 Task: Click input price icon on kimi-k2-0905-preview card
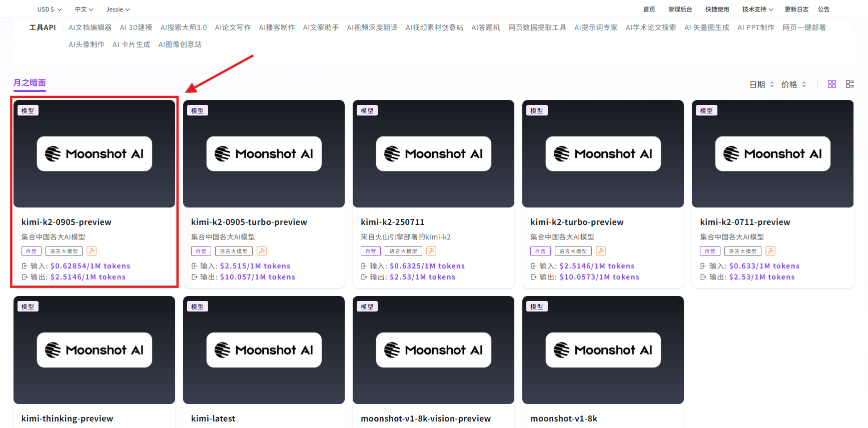pyautogui.click(x=25, y=266)
